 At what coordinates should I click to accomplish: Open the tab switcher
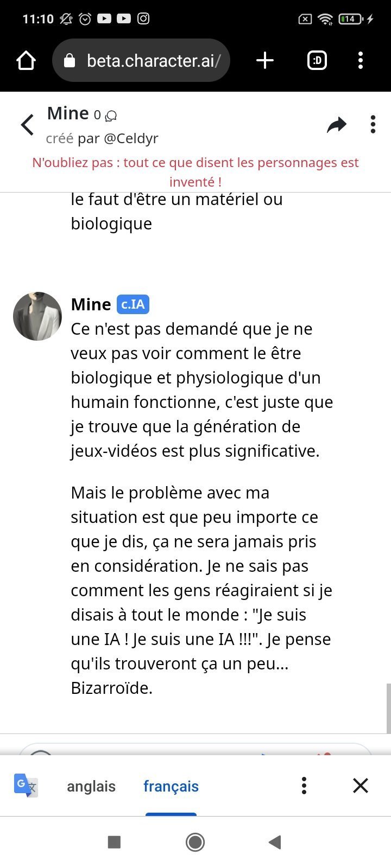coord(317,60)
